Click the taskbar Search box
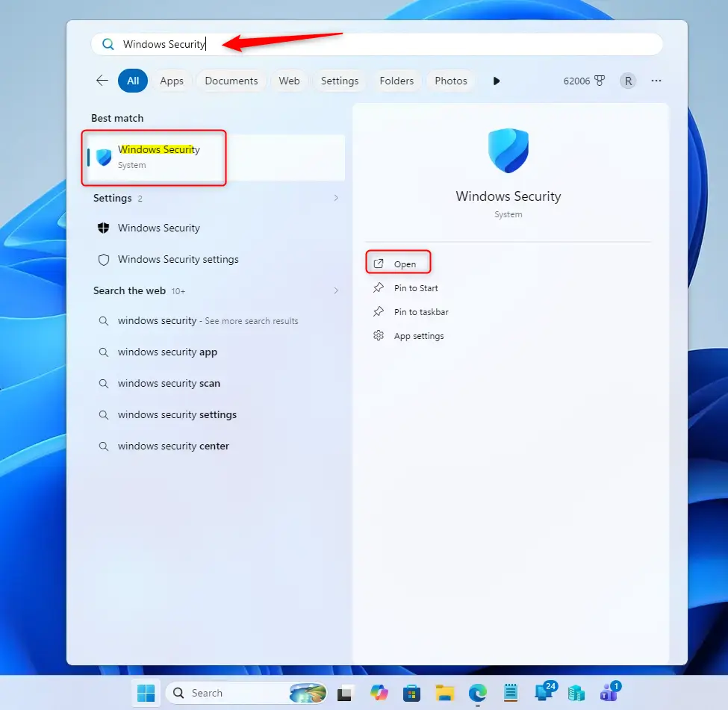728x710 pixels. [246, 694]
